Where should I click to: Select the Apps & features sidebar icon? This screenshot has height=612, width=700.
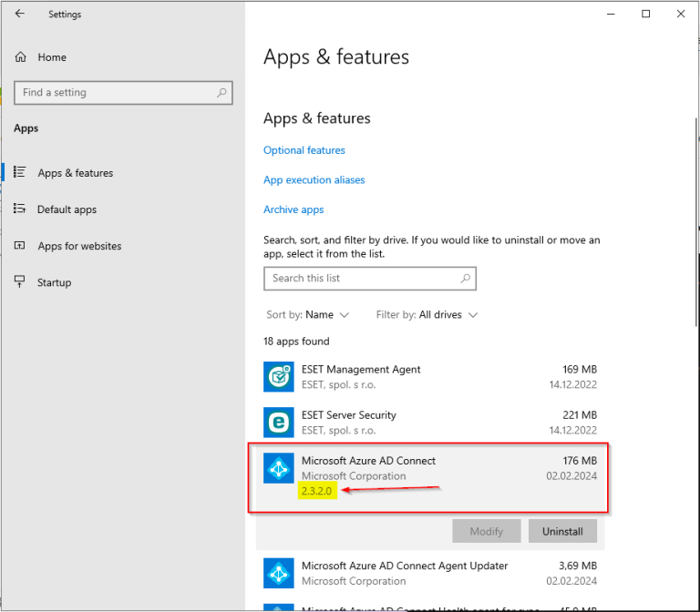click(x=20, y=172)
